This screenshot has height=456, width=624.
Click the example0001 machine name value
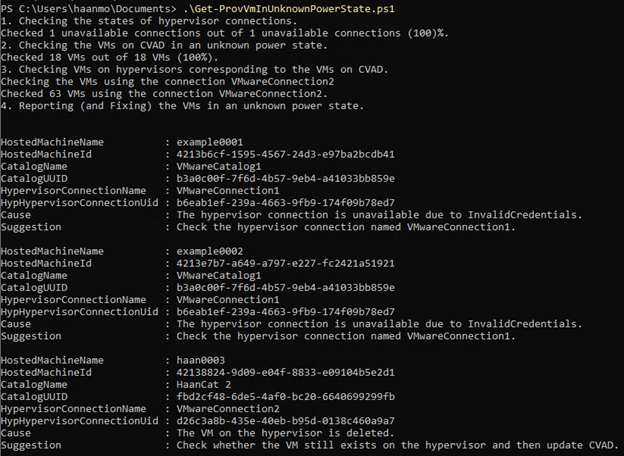(210, 142)
